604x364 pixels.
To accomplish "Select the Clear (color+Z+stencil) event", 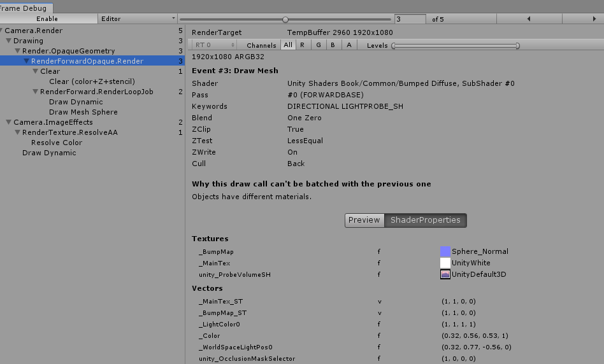I will tap(92, 81).
